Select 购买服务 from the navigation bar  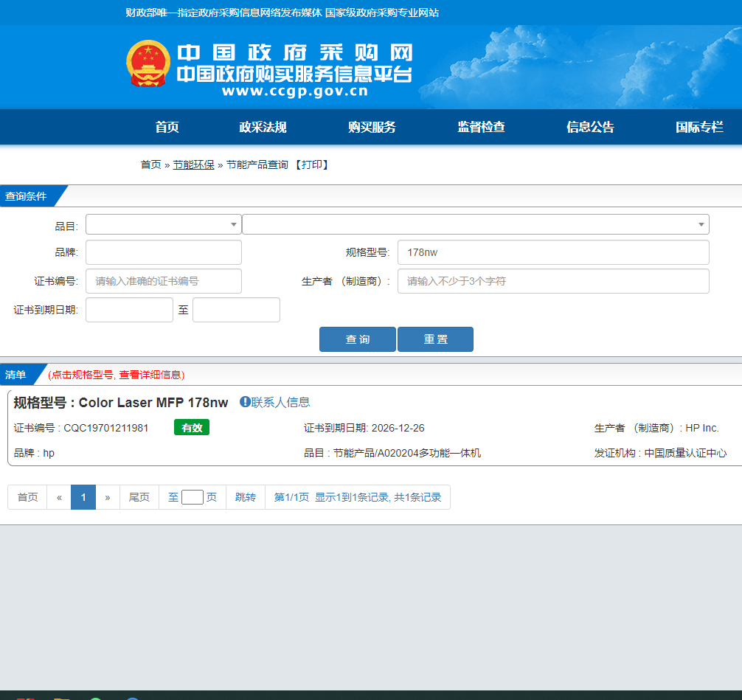click(x=372, y=127)
